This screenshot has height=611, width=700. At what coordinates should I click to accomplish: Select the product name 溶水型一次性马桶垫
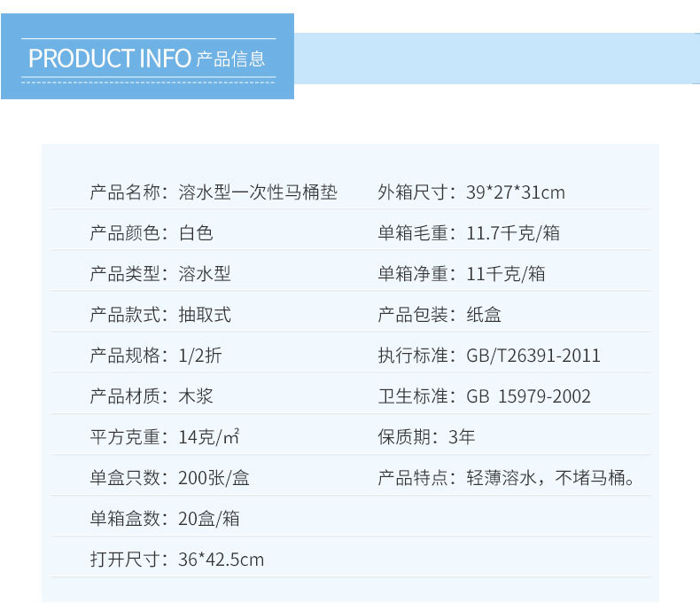point(258,192)
